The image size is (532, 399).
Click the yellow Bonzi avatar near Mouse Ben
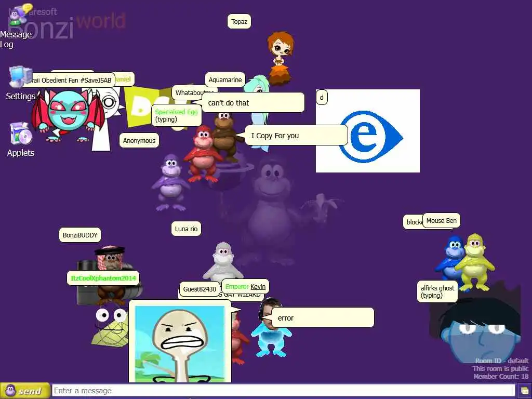click(x=475, y=262)
